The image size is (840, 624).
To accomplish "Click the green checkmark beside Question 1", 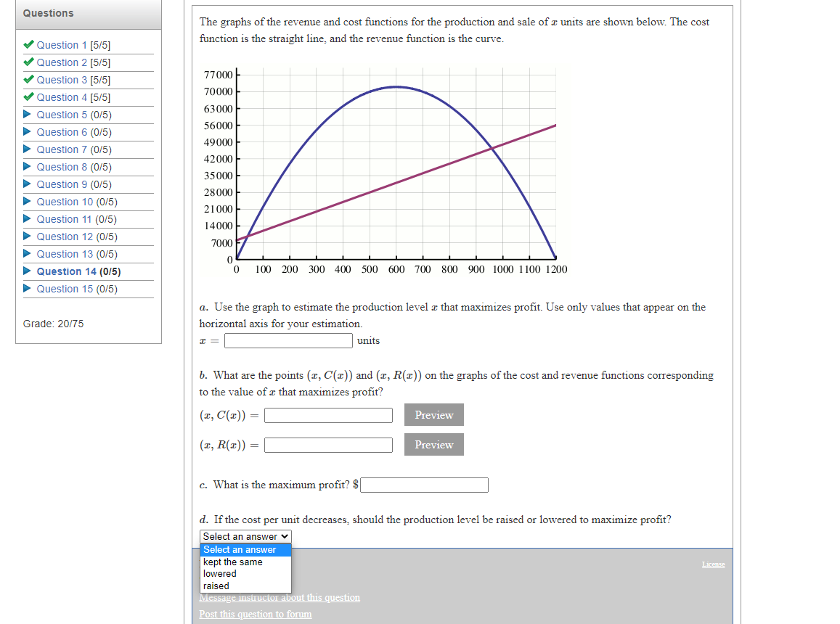I will click(28, 44).
